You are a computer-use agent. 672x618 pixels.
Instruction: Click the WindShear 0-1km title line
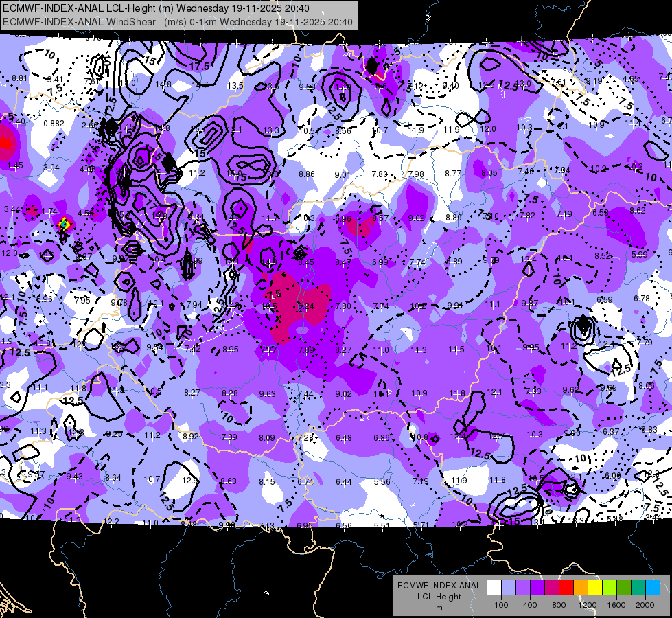click(177, 22)
